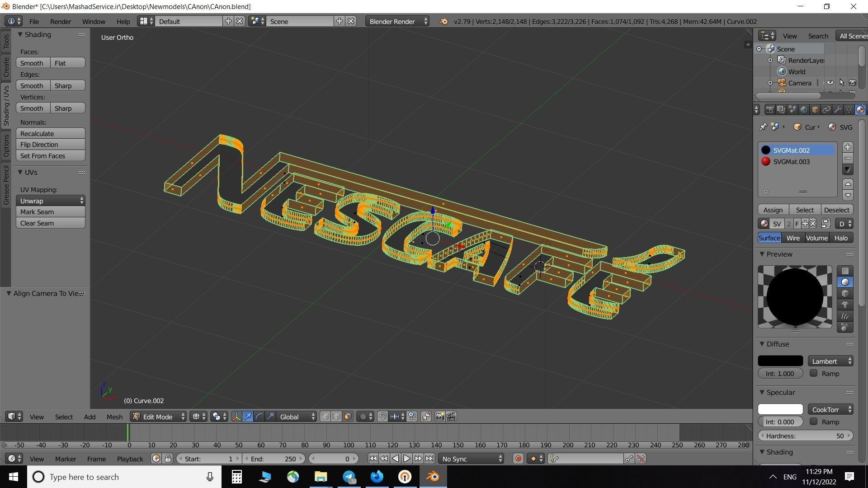This screenshot has width=868, height=488.
Task: Open the Edit Mode dropdown
Action: pos(158,417)
